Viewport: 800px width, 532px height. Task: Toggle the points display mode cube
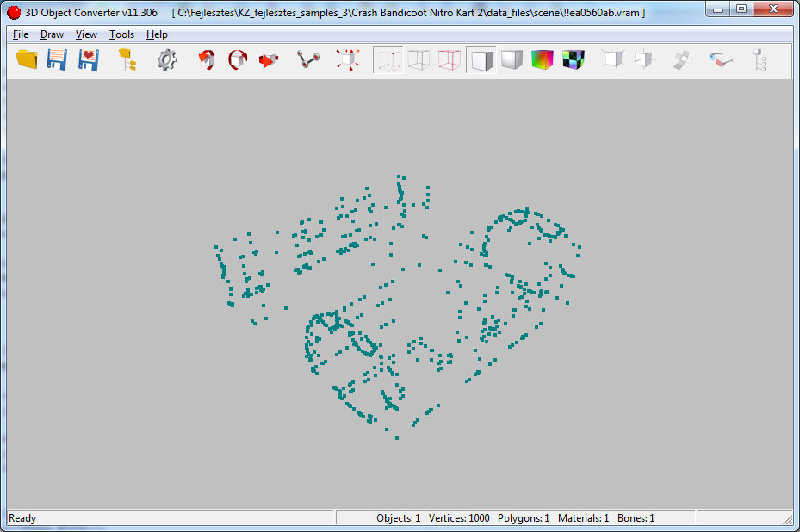pos(388,59)
